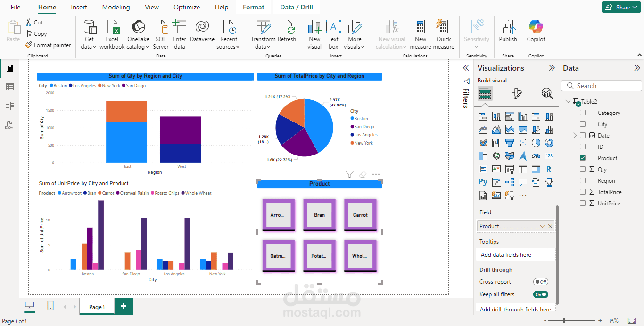The image size is (644, 326).
Task: Switch to the View ribbon tab
Action: 152,7
